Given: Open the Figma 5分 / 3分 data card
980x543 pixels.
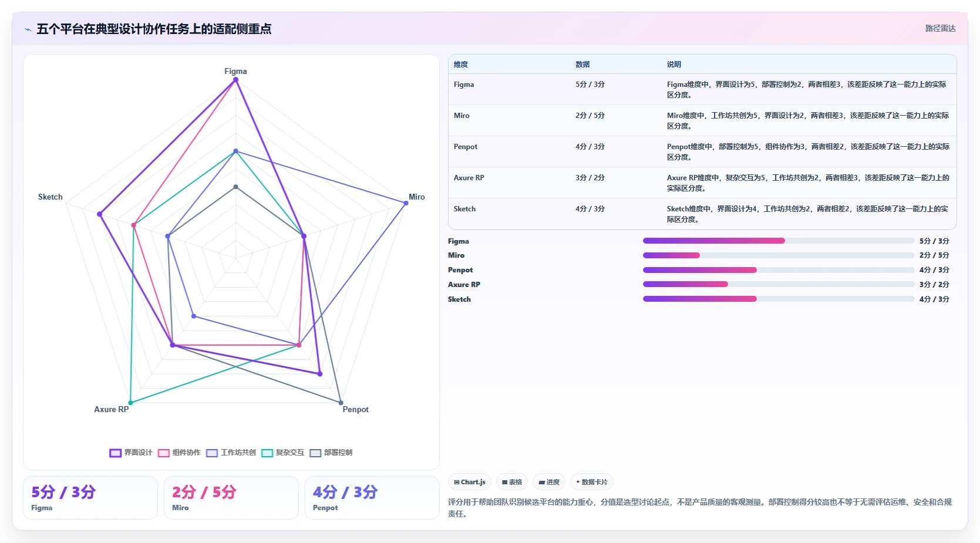Looking at the screenshot, I should pyautogui.click(x=90, y=498).
